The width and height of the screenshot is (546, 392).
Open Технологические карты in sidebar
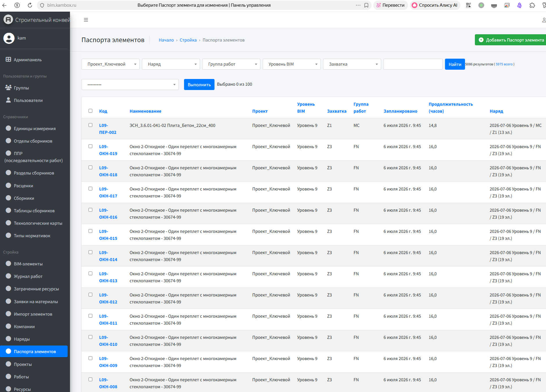(34, 223)
